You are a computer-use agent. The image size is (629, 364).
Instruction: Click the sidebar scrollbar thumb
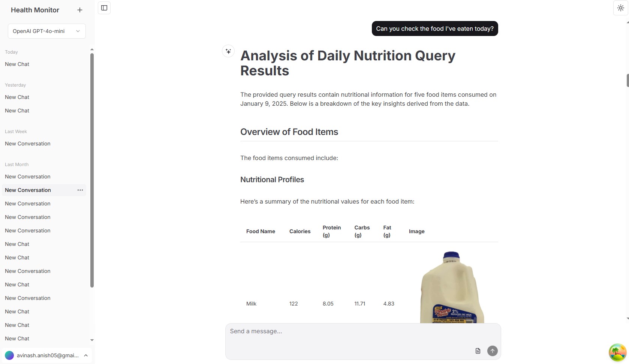point(92,171)
